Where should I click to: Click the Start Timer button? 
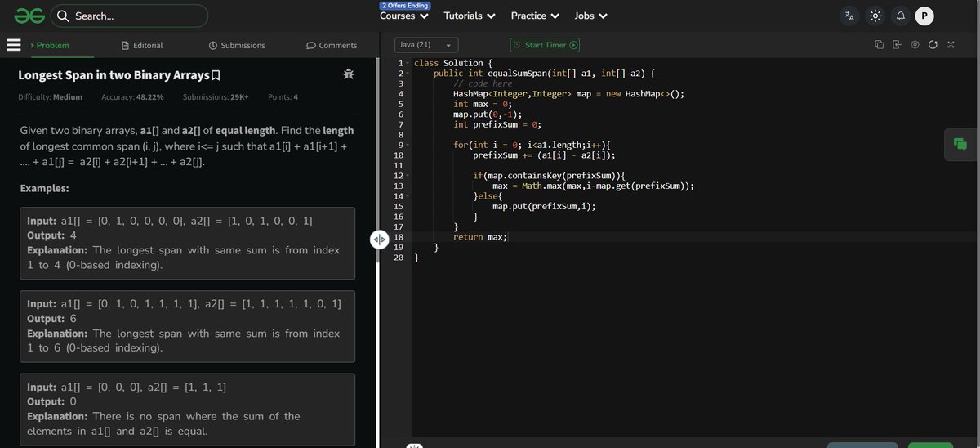545,45
